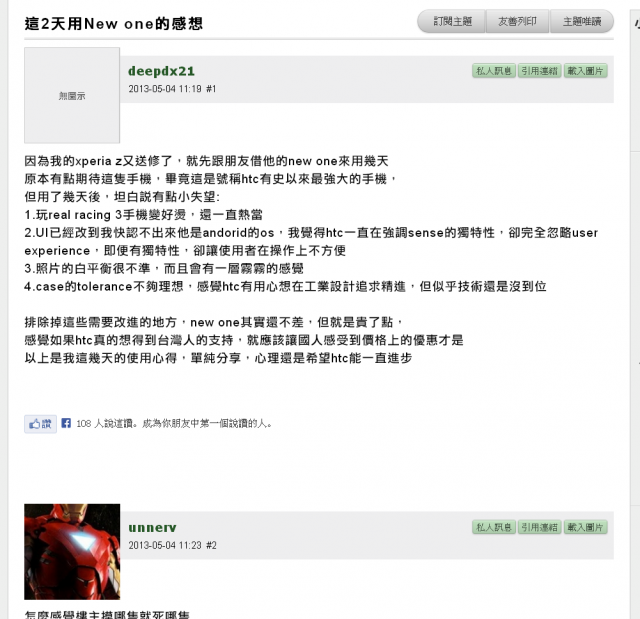The image size is (640, 619).
Task: Click 載入圖片 on post #2
Action: [x=585, y=527]
